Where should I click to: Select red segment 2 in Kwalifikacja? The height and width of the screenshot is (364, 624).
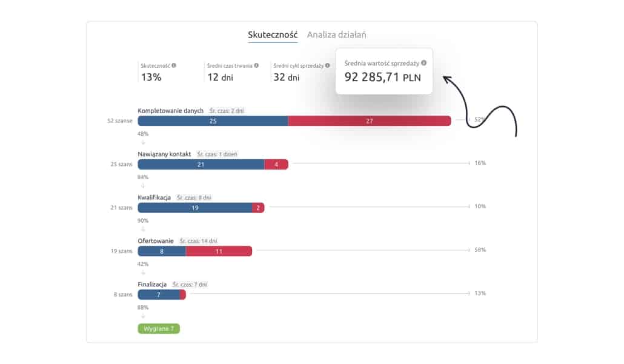click(x=258, y=208)
